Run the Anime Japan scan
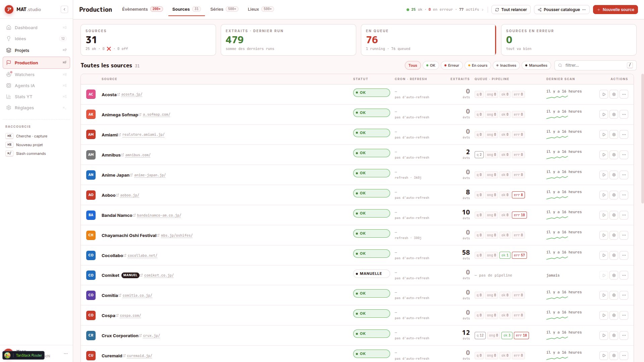The image size is (644, 362). click(604, 175)
